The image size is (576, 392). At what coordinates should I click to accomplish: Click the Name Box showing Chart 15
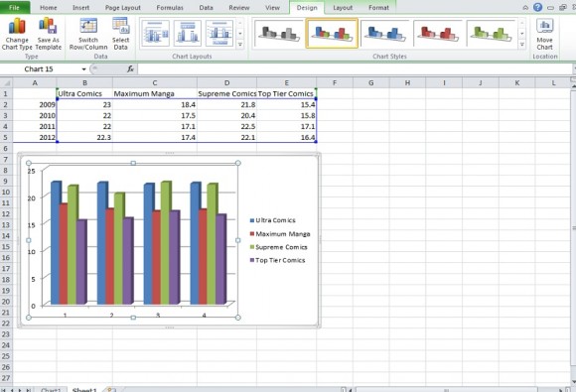coord(40,69)
